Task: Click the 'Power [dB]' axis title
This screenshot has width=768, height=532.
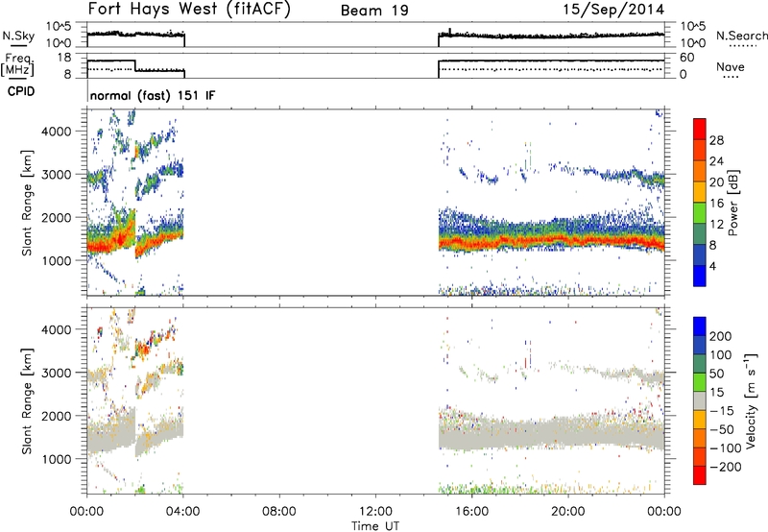Action: (732, 203)
